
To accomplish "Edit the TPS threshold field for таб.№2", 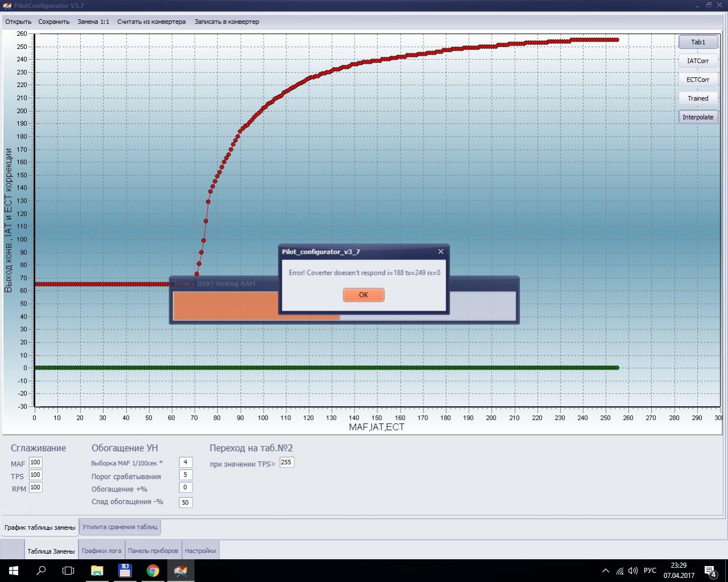I will pos(286,463).
